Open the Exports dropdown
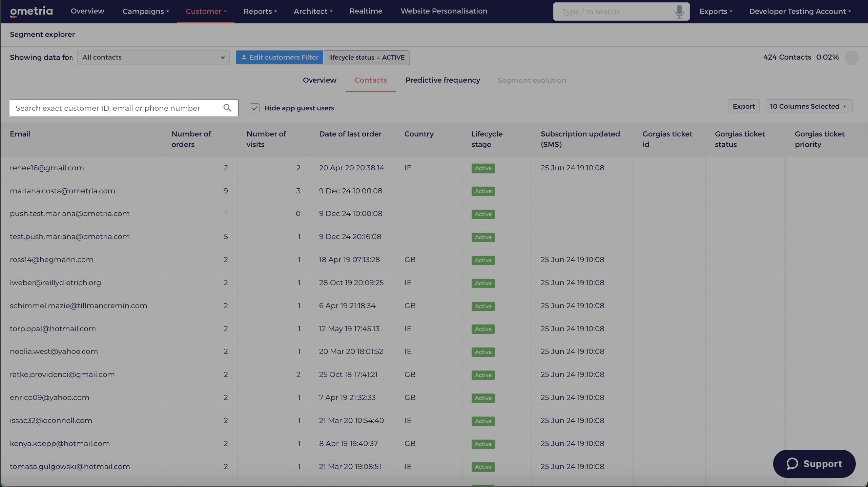 (716, 11)
